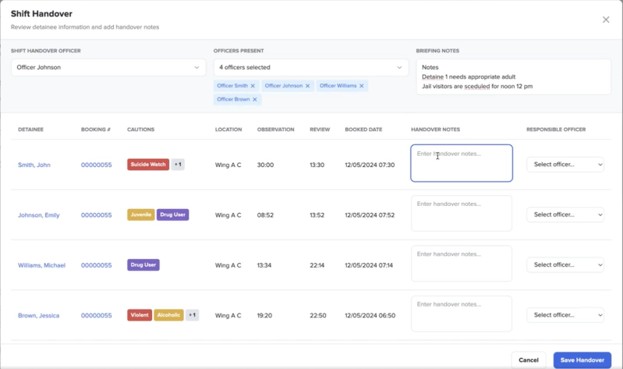Click the Location column header
This screenshot has width=623, height=369.
click(x=228, y=129)
